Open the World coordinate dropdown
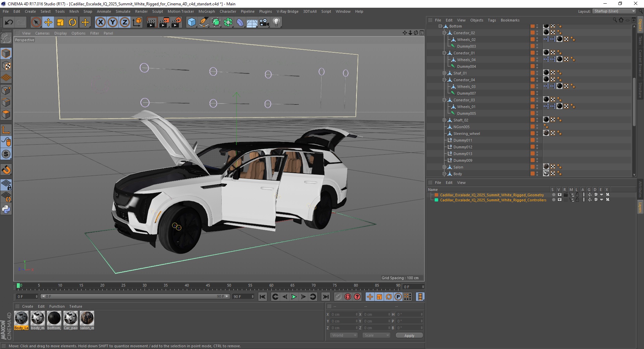The height and width of the screenshot is (349, 644). pos(344,335)
